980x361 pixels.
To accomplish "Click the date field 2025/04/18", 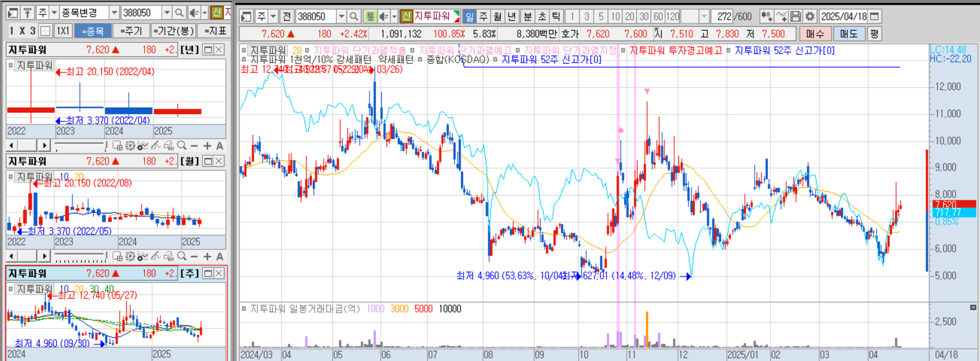I will [x=844, y=17].
